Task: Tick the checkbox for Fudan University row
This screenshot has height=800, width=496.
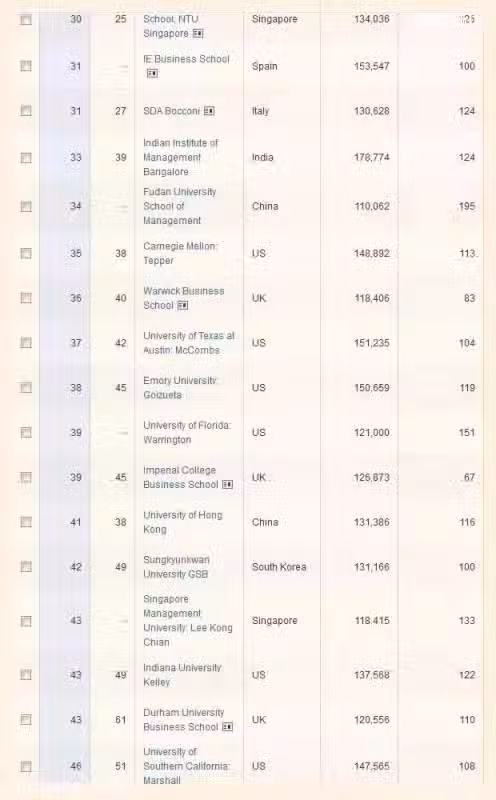Action: [26, 206]
